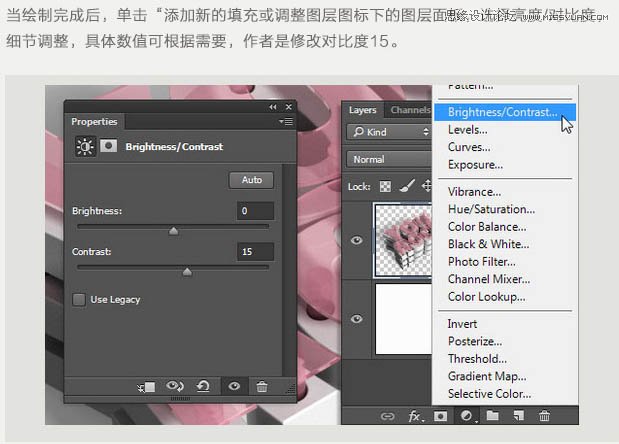Choose Brightness/Contrast... from the menu

(x=505, y=112)
